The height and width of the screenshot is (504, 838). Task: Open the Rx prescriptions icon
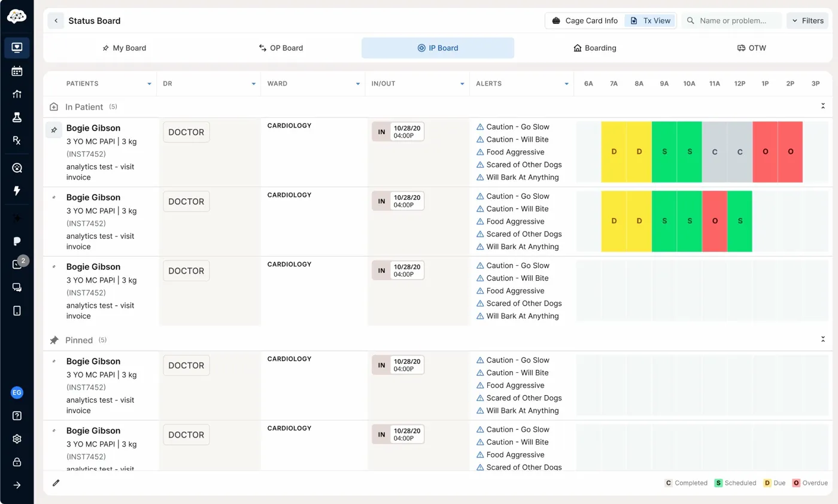click(17, 140)
